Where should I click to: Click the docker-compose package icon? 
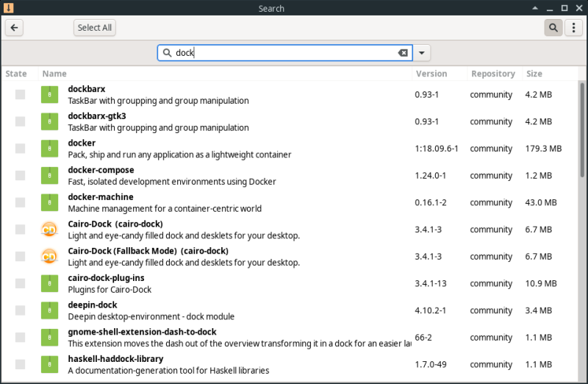pyautogui.click(x=49, y=176)
